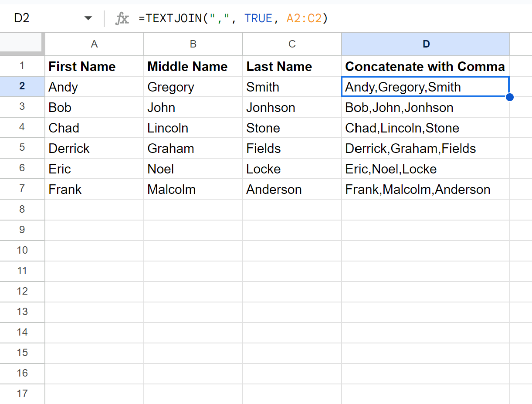
Task: Click cell "Bob,John,Jonhson"
Action: pyautogui.click(x=426, y=107)
